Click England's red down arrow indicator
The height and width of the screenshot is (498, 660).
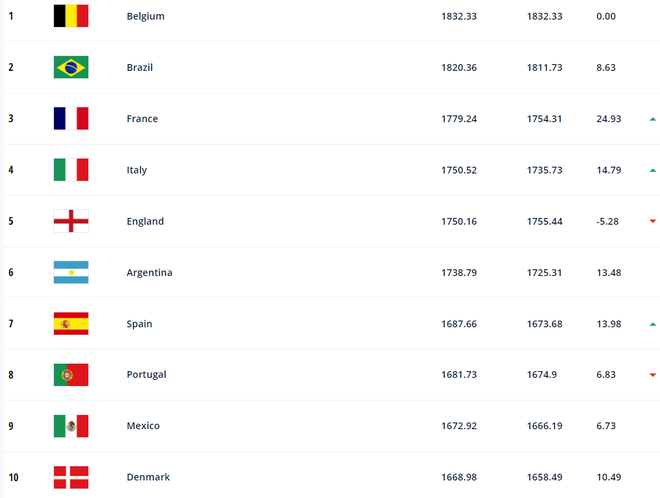(x=652, y=221)
